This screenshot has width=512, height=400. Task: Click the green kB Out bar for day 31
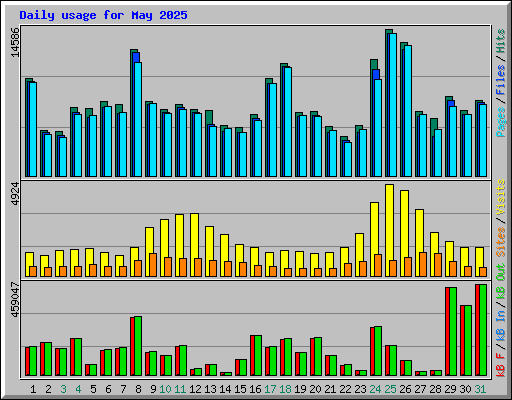[483, 330]
